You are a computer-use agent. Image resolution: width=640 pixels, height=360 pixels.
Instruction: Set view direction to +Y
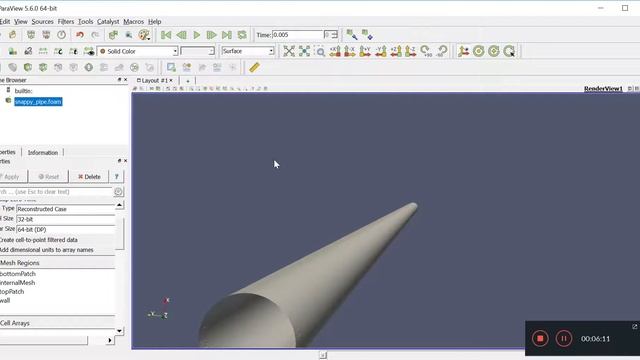click(x=365, y=51)
